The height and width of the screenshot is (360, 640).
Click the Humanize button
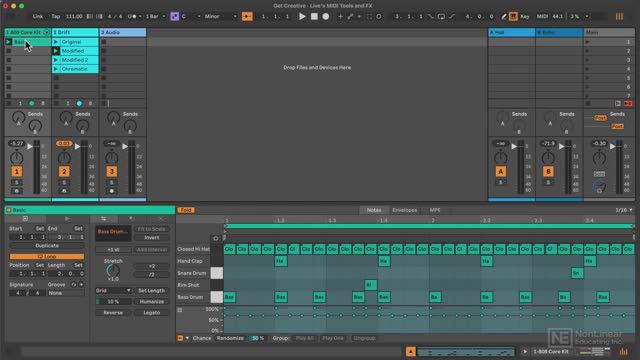tap(151, 302)
